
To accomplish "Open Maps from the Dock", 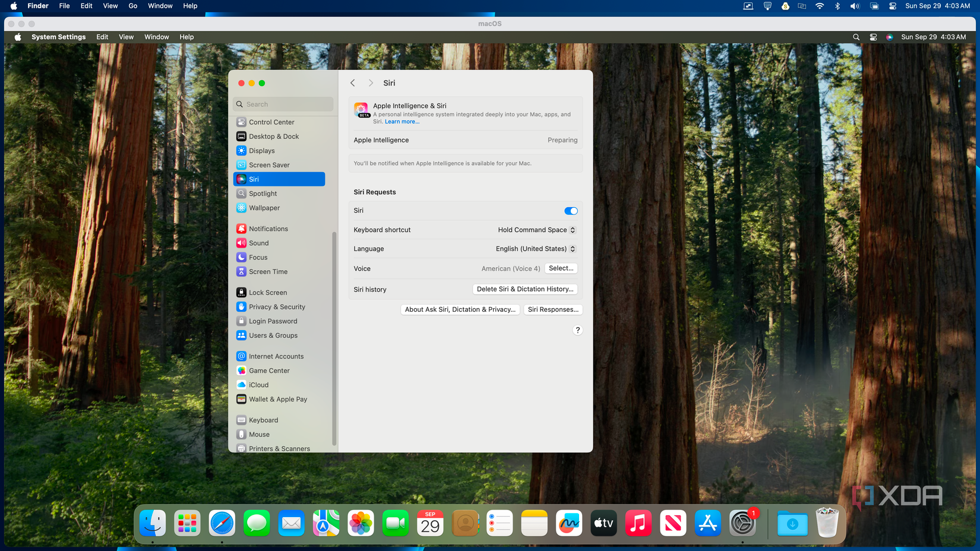I will point(326,523).
